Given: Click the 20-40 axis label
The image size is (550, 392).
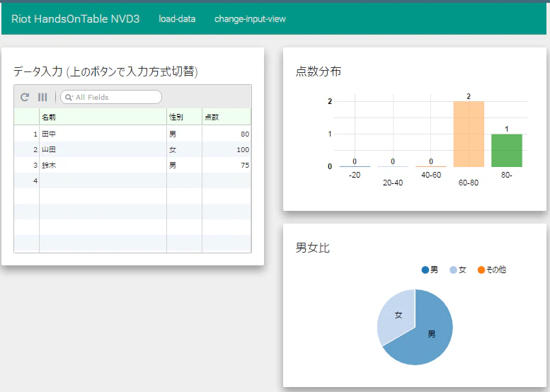Looking at the screenshot, I should [x=393, y=183].
